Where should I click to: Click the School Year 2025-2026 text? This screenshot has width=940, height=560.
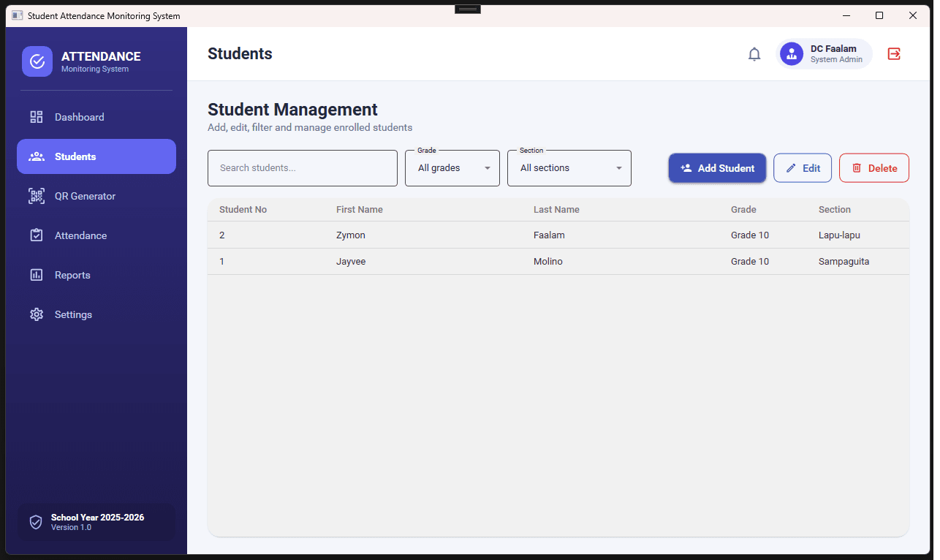tap(97, 518)
